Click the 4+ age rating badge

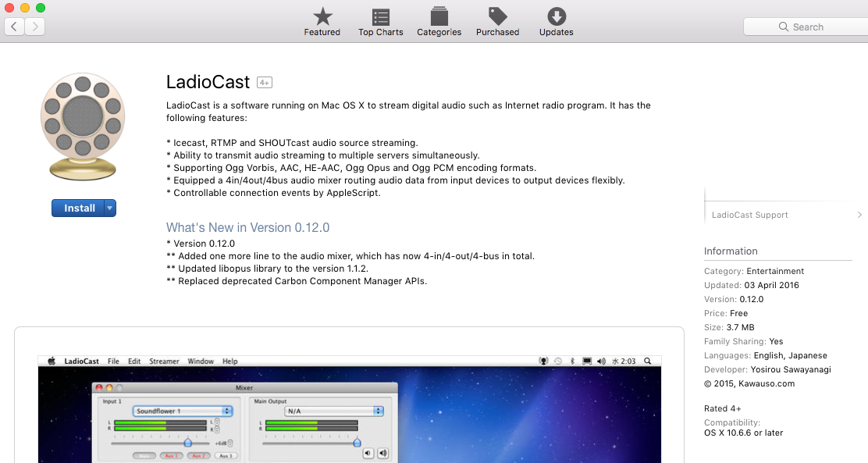265,83
